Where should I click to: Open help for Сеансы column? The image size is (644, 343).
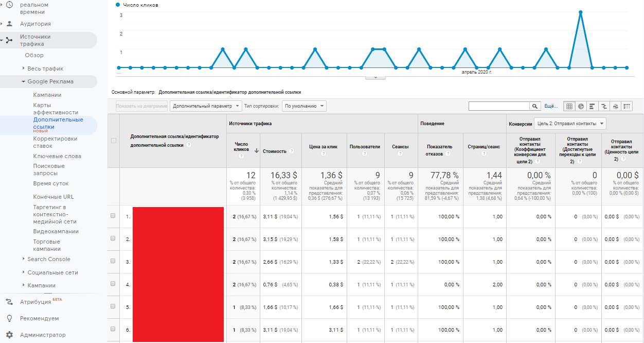pyautogui.click(x=401, y=153)
